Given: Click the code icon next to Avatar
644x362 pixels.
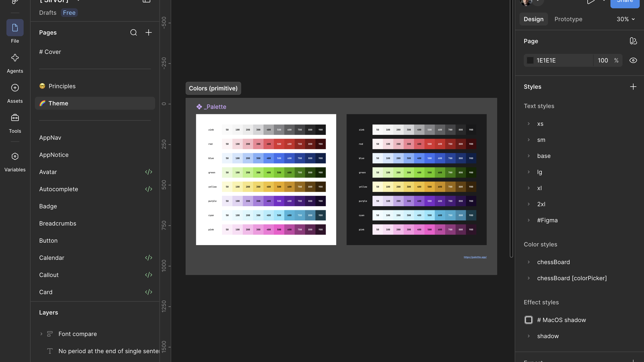Looking at the screenshot, I should click(x=149, y=172).
